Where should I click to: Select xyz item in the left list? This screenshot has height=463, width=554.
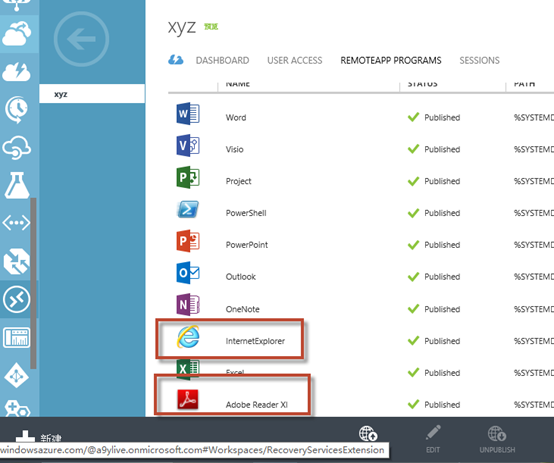(92, 94)
